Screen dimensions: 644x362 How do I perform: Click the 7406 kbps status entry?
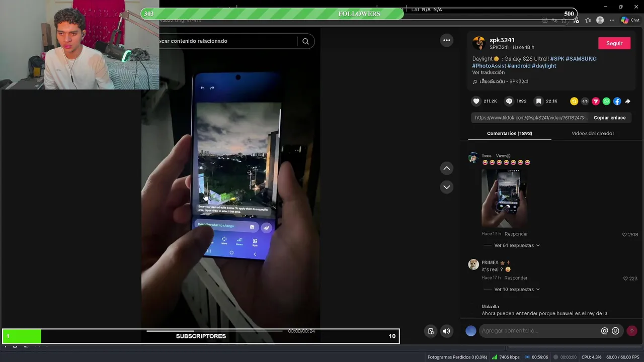(505, 357)
